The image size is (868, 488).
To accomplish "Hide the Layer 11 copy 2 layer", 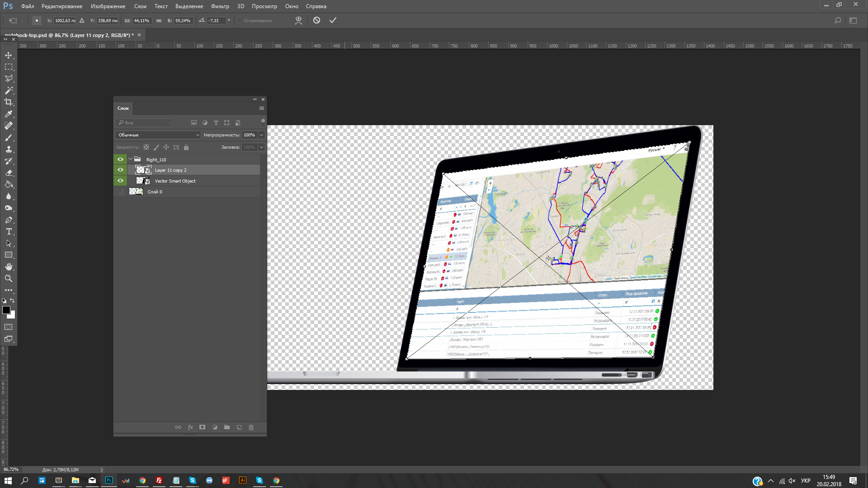I will [x=120, y=170].
